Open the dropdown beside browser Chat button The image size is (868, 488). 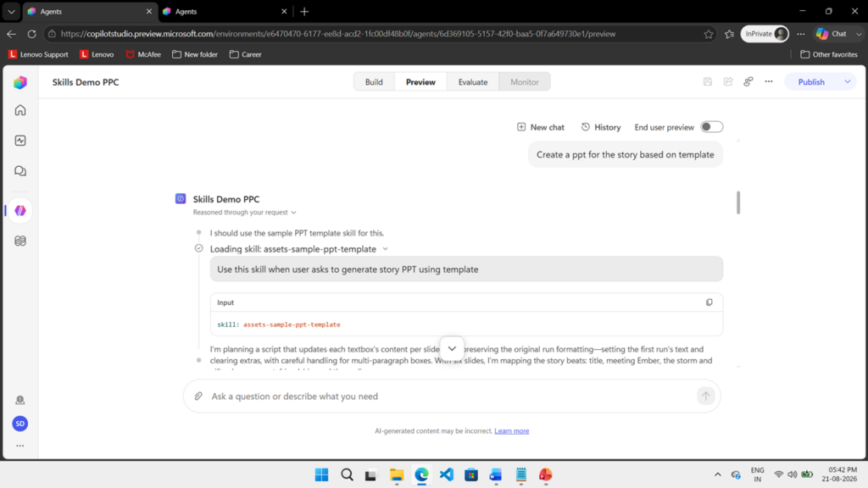click(x=859, y=34)
